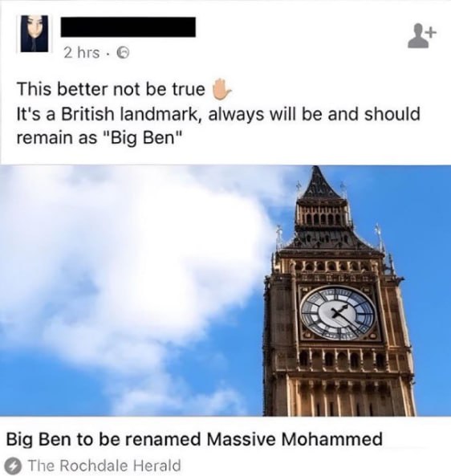Viewport: 451px width, 476px height.
Task: Click the public globe privacy icon
Action: pos(124,54)
